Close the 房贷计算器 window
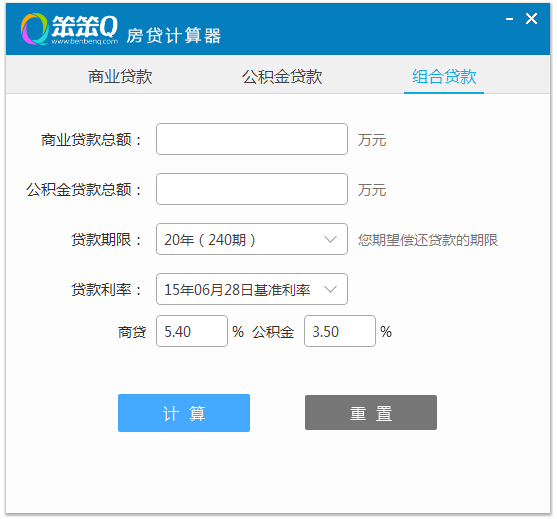557x519 pixels. coord(531,18)
